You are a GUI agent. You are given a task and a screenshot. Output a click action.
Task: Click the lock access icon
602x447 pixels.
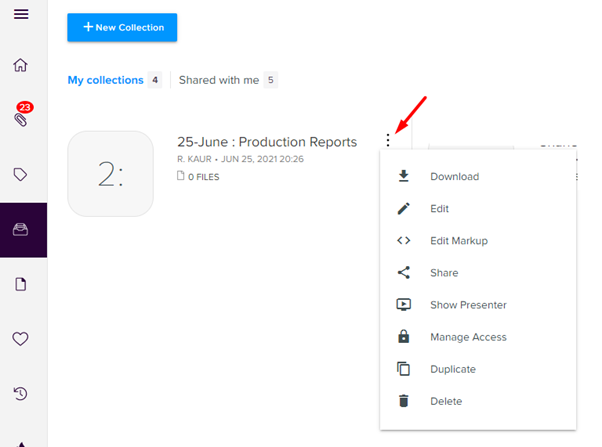(x=404, y=336)
